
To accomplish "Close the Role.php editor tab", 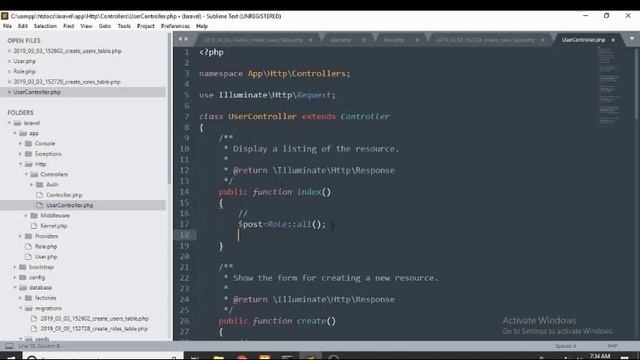I will click(417, 40).
